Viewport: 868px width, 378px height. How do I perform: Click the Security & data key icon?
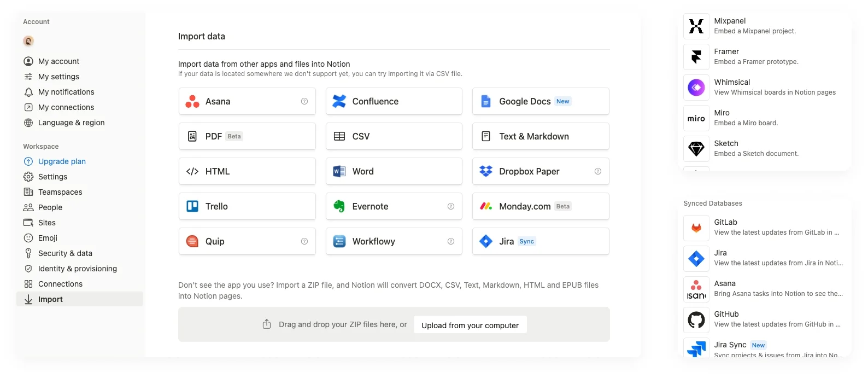(x=28, y=253)
